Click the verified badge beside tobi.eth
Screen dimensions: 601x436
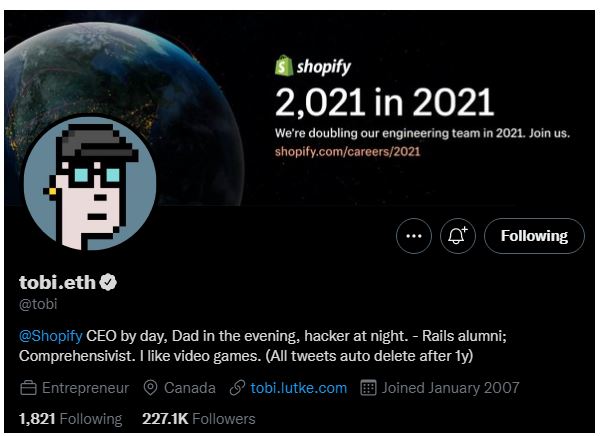[108, 283]
